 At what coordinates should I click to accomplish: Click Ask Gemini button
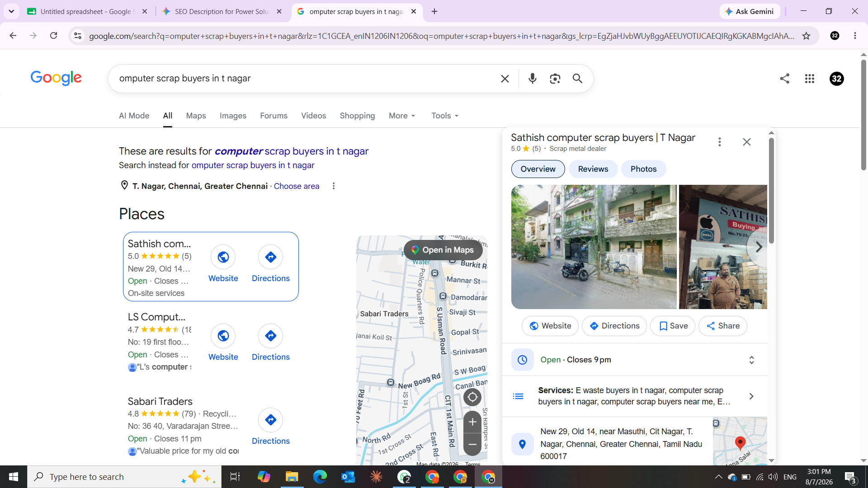750,11
